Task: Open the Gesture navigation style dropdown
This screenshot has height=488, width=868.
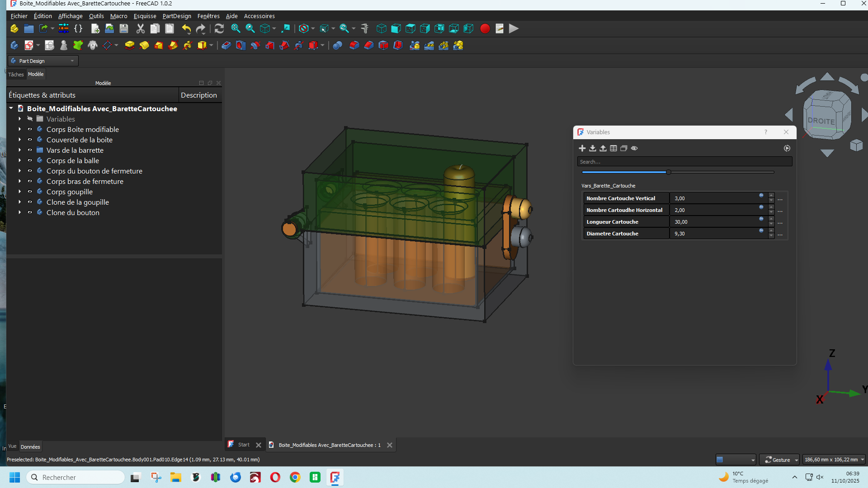Action: click(x=780, y=460)
